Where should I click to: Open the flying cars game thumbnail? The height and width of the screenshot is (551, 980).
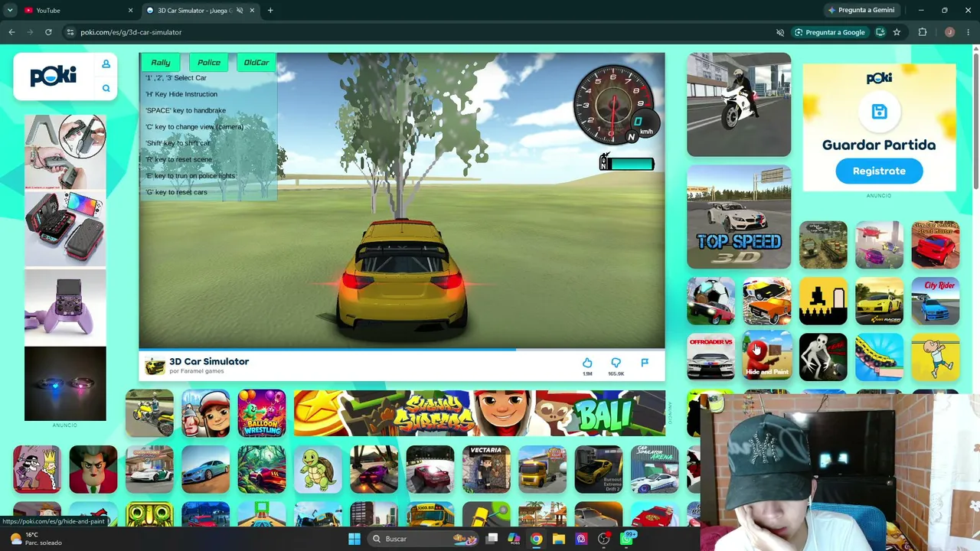pos(879,245)
